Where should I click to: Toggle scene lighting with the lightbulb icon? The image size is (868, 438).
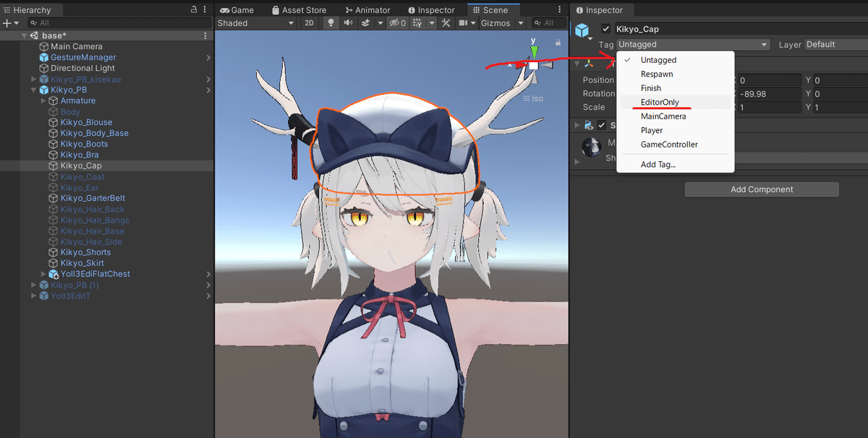pos(331,23)
